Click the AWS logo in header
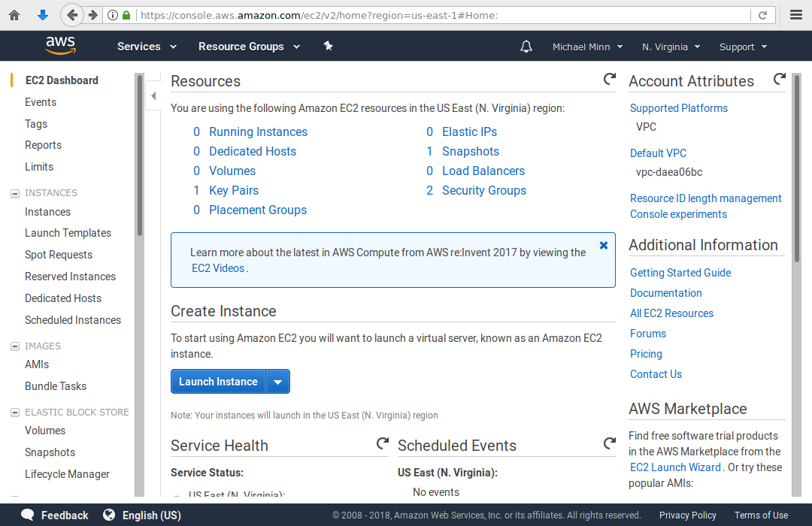The width and height of the screenshot is (812, 526). tap(60, 46)
